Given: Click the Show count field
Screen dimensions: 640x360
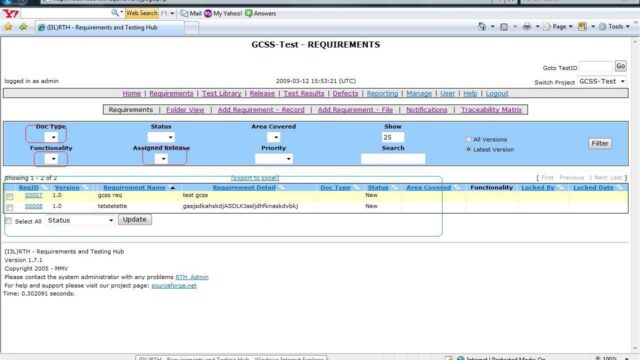Looking at the screenshot, I should [393, 138].
